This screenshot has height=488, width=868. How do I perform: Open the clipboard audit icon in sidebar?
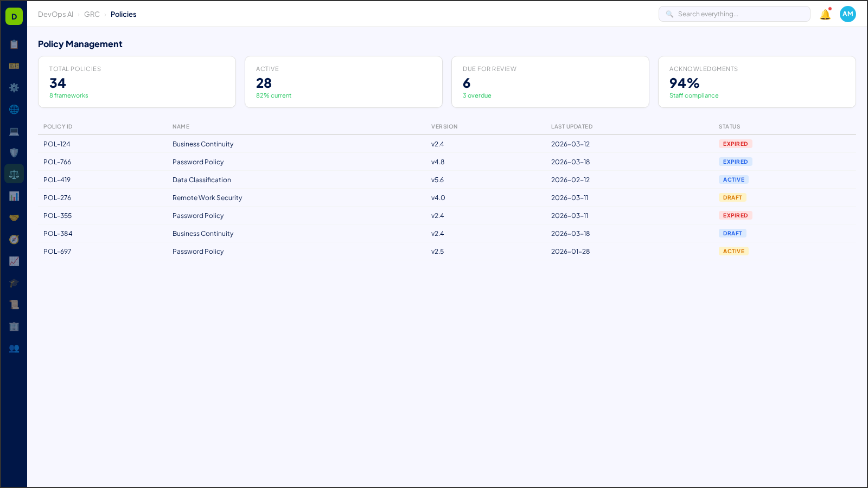pos(14,44)
